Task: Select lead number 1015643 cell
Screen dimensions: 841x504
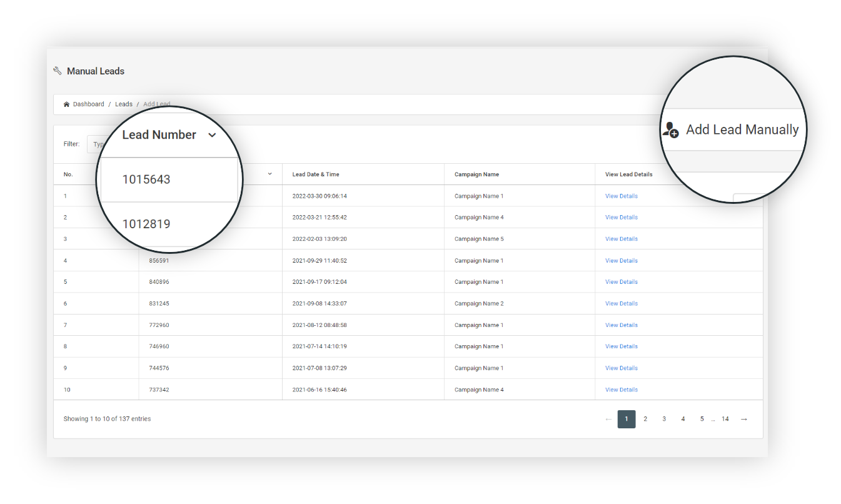Action: pos(146,180)
